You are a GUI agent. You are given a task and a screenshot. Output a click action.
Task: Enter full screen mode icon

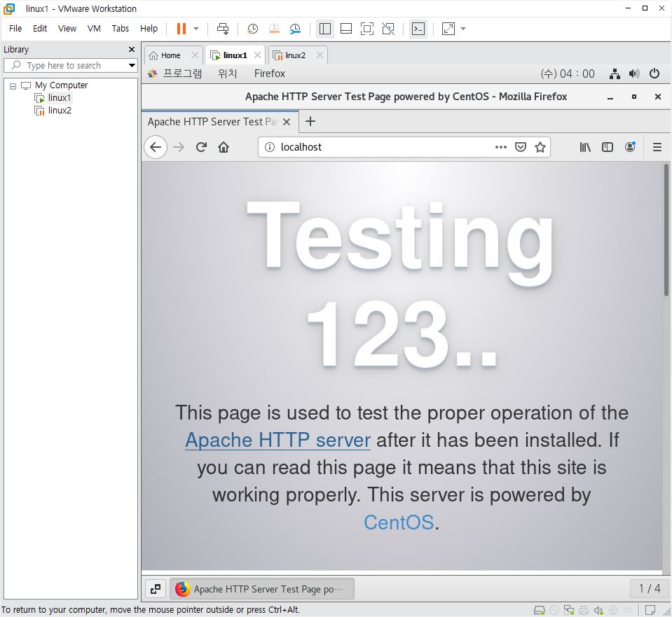367,29
